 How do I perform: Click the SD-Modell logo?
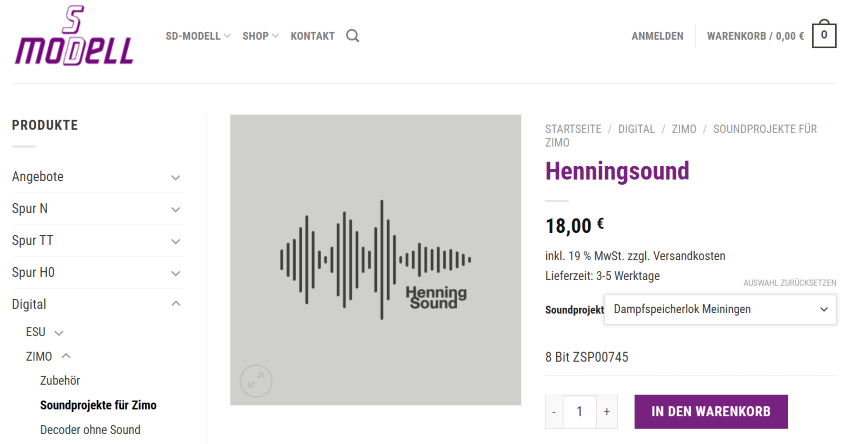(x=74, y=36)
